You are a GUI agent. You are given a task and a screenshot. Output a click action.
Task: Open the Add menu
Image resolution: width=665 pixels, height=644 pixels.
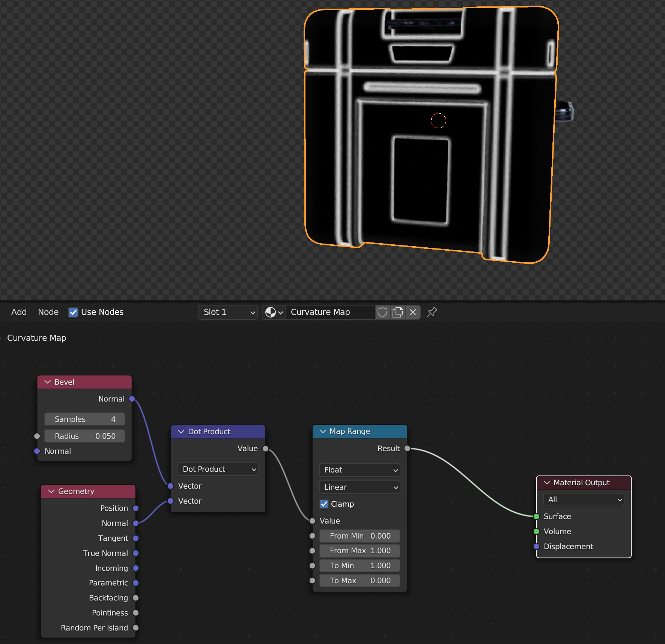click(19, 312)
